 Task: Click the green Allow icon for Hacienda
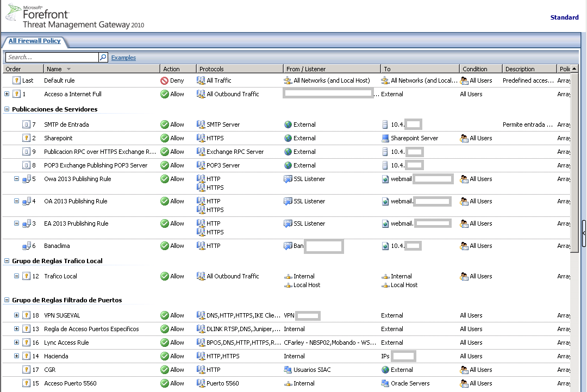coord(164,356)
